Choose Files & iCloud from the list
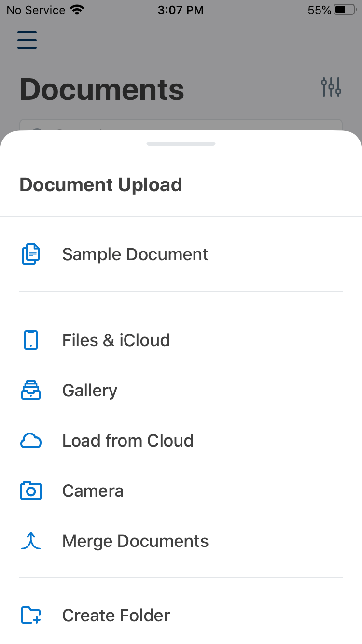This screenshot has height=644, width=362. pyautogui.click(x=116, y=340)
